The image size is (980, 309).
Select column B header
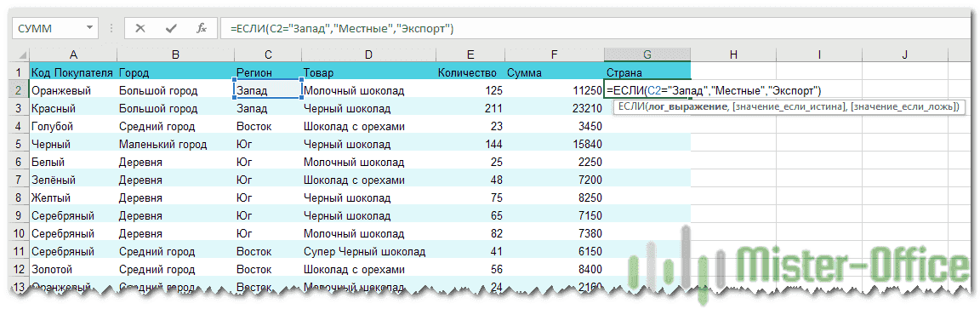(x=175, y=55)
